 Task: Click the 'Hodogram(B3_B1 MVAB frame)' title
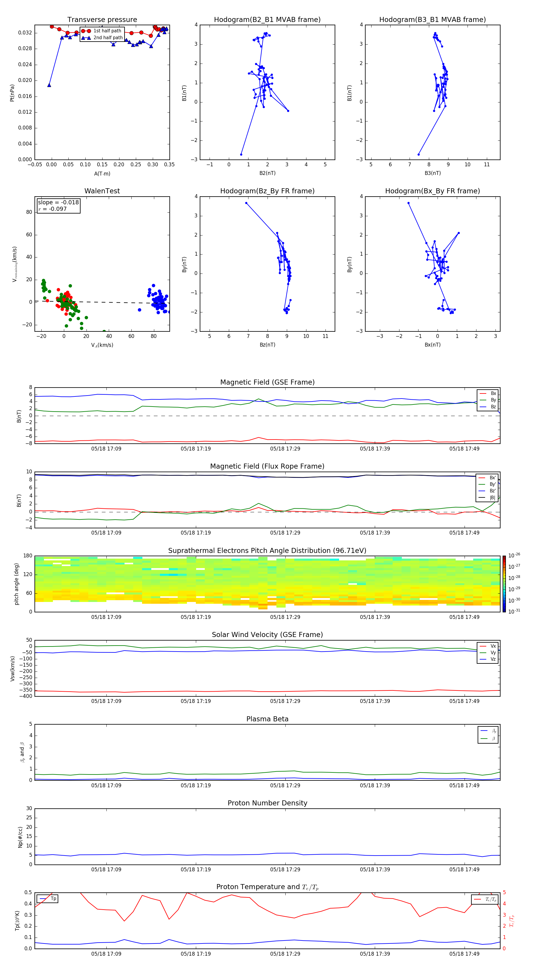(432, 20)
